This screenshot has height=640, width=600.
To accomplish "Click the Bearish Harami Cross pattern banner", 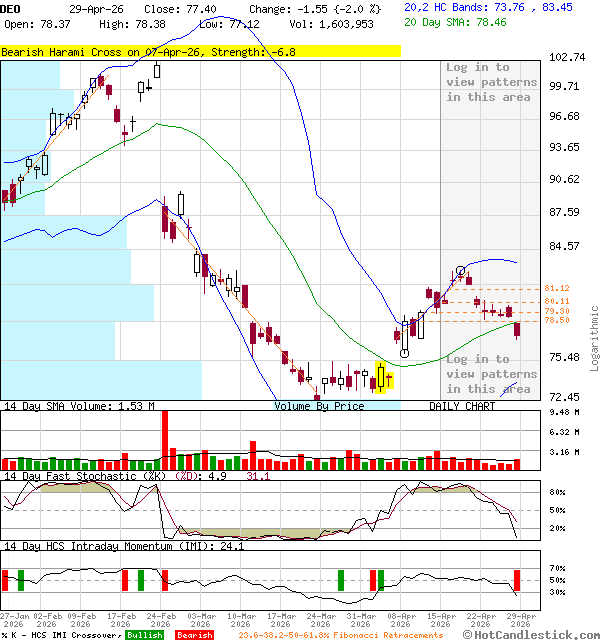I will pyautogui.click(x=200, y=51).
